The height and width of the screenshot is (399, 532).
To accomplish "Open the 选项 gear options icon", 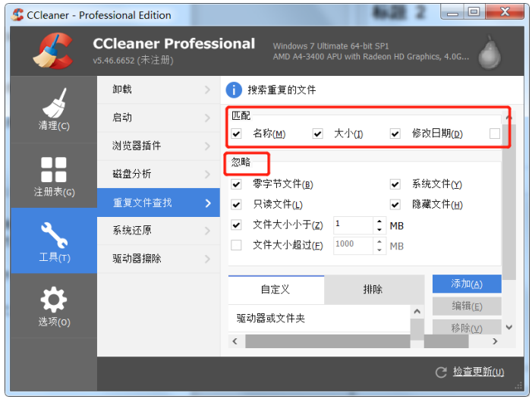I will [53, 306].
